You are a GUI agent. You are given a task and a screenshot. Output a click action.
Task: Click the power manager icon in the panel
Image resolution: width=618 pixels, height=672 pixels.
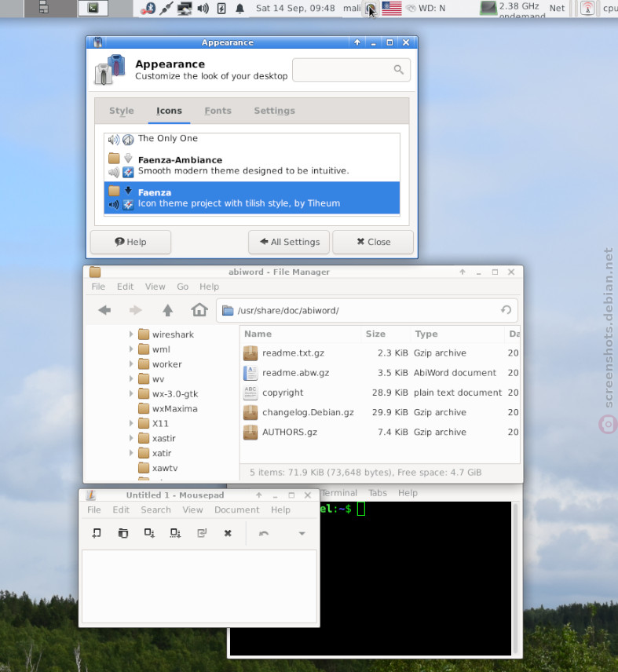[x=221, y=8]
